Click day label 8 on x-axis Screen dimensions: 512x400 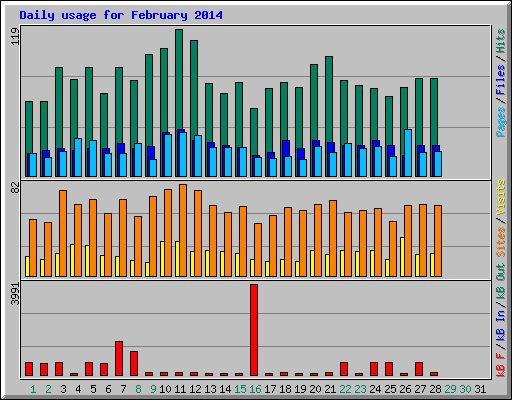pos(138,389)
